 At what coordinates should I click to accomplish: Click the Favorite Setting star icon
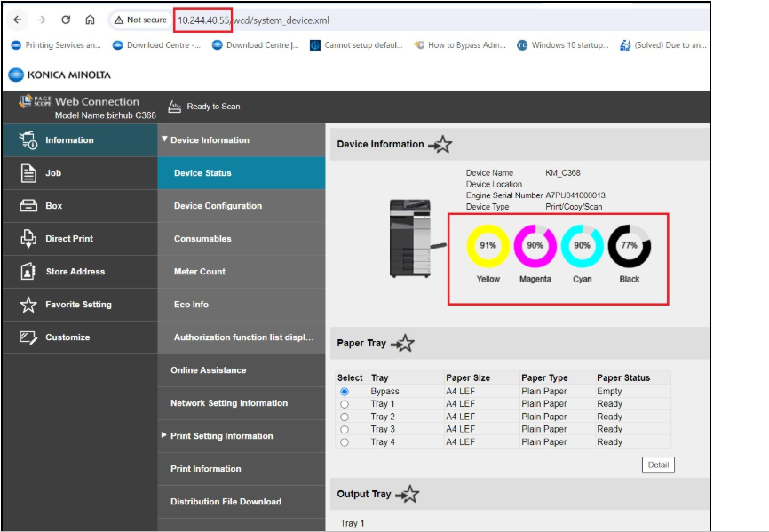pos(28,305)
